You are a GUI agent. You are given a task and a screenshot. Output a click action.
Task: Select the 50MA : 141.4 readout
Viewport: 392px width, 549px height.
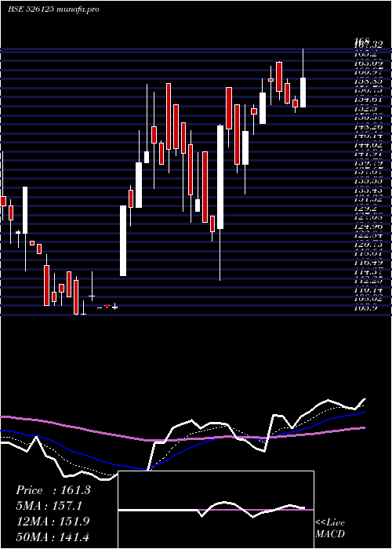53,536
